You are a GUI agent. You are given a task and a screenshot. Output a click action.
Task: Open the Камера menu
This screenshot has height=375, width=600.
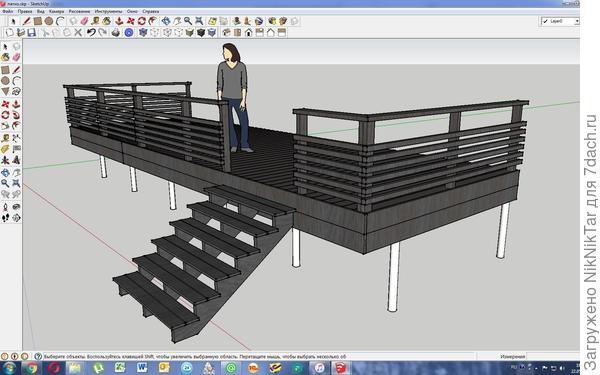(x=57, y=11)
